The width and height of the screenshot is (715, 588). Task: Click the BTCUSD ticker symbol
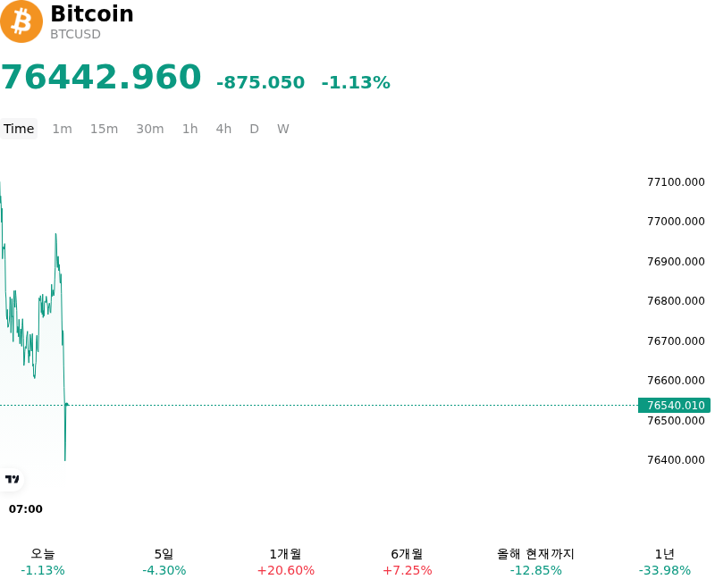pos(75,34)
